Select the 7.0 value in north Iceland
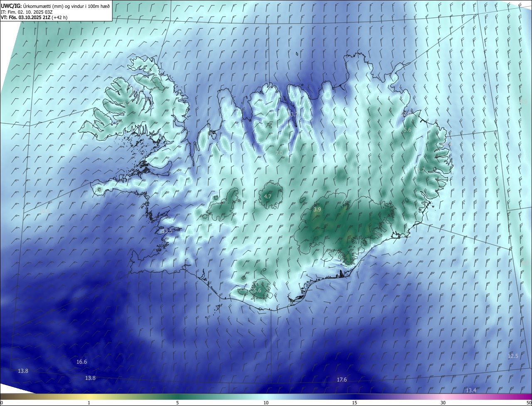Viewport: 532px width, 406px height. 279,153
